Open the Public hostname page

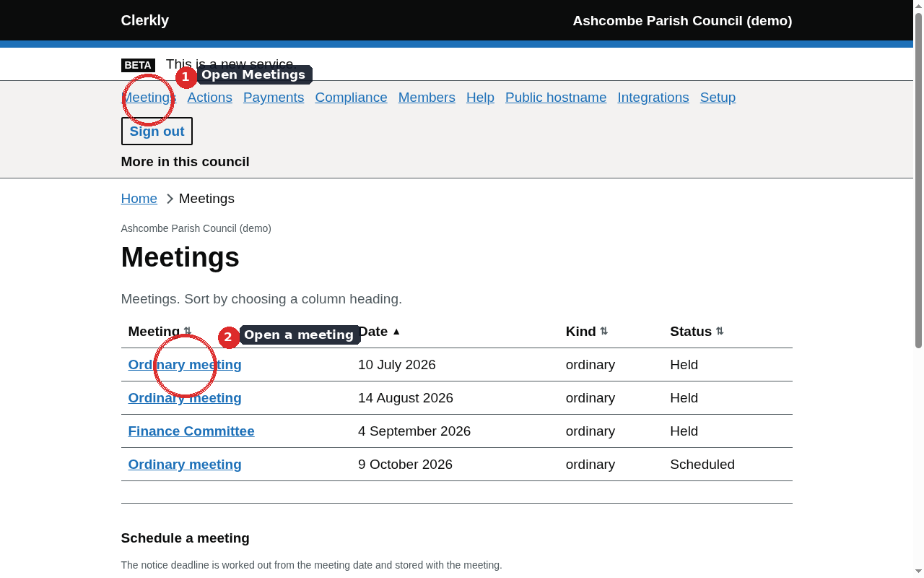coord(556,98)
